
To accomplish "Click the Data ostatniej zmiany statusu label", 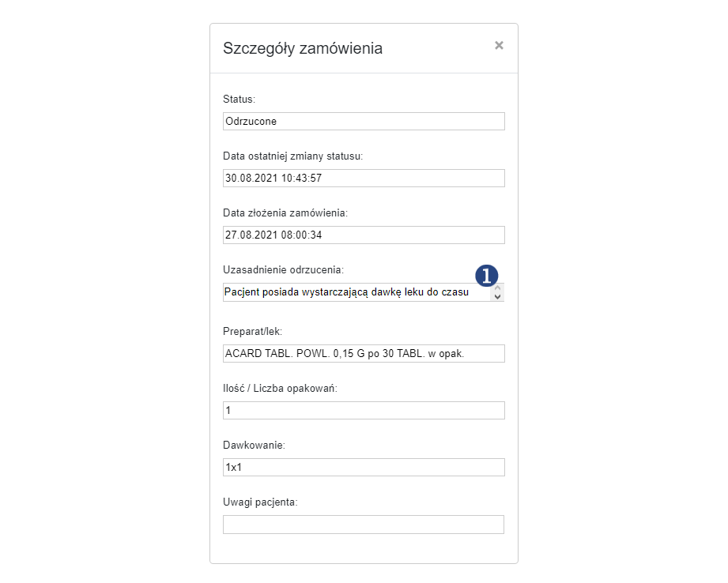I will [293, 156].
